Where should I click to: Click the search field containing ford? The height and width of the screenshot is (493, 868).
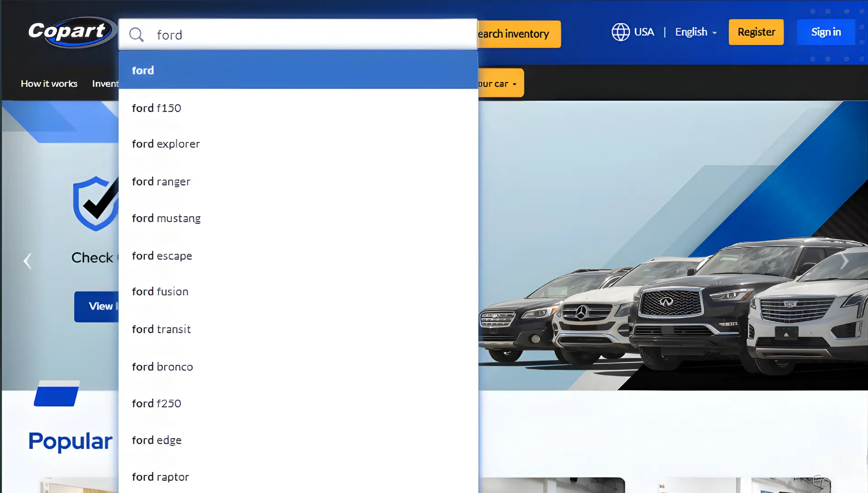tap(298, 34)
